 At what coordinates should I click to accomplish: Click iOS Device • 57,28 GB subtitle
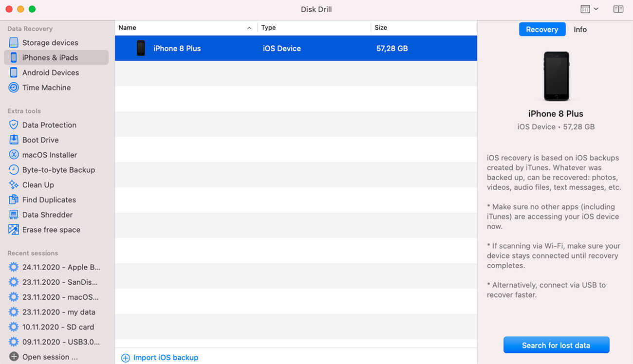(556, 127)
